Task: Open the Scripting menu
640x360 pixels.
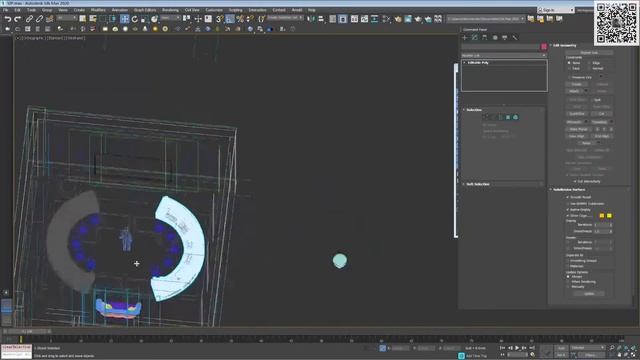Action: [x=236, y=10]
